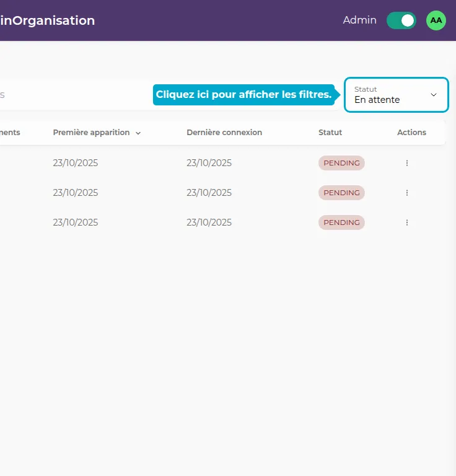
Task: Sort by the Première apparition column header
Action: (91, 133)
